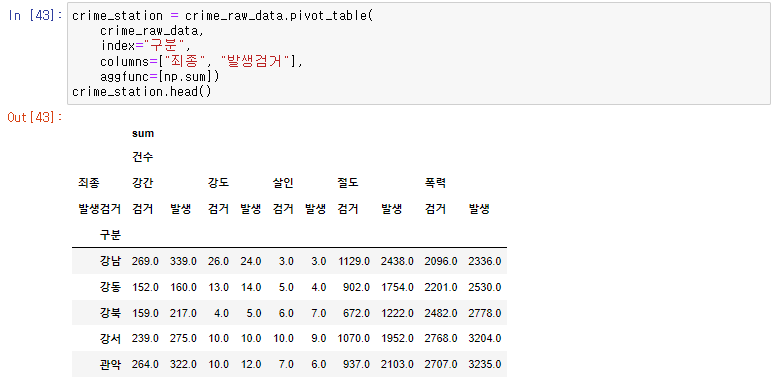Click the cell value 9.0 in 강서 row
Screen dimensions: 775x382
click(318, 339)
